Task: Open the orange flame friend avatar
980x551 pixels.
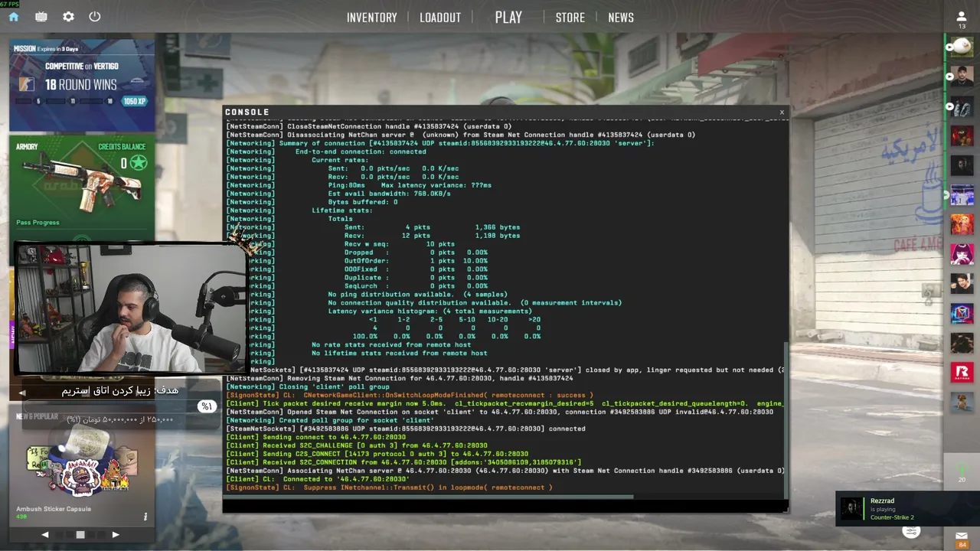Action: pos(962,224)
